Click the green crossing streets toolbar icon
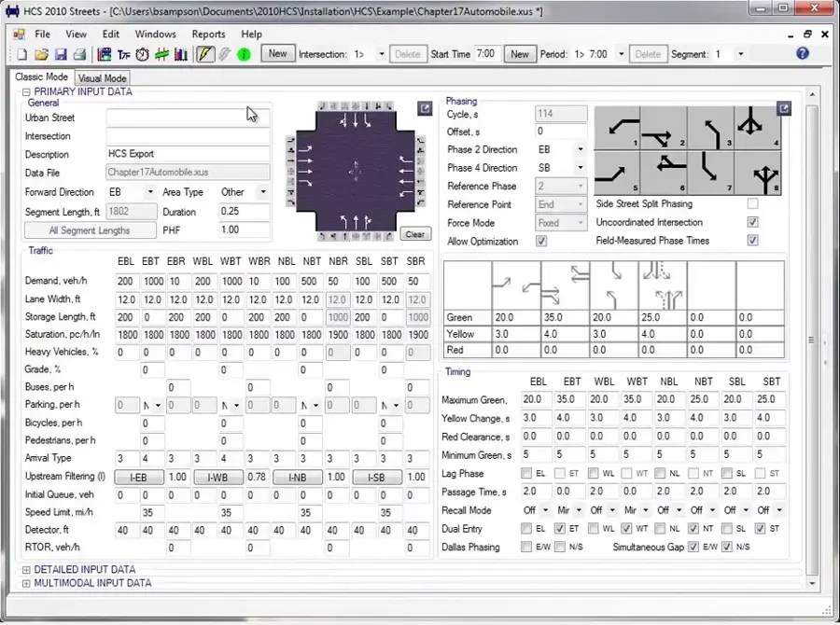This screenshot has width=840, height=625. coord(161,55)
